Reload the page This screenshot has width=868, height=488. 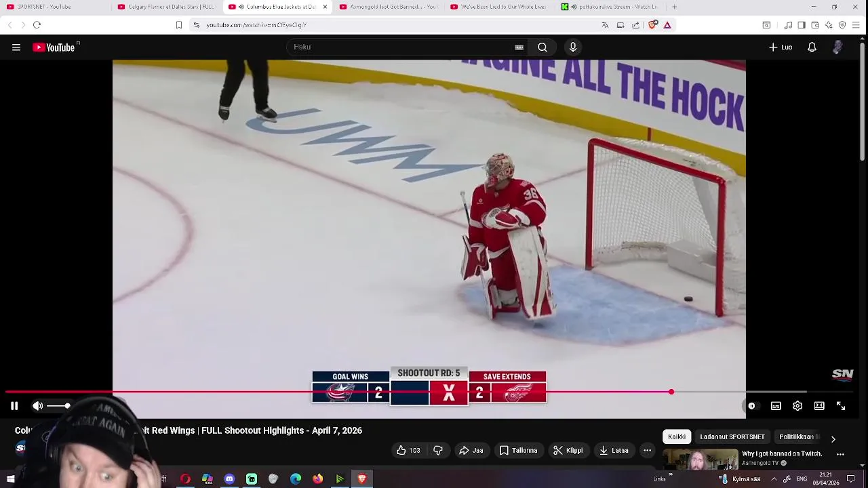pos(37,25)
